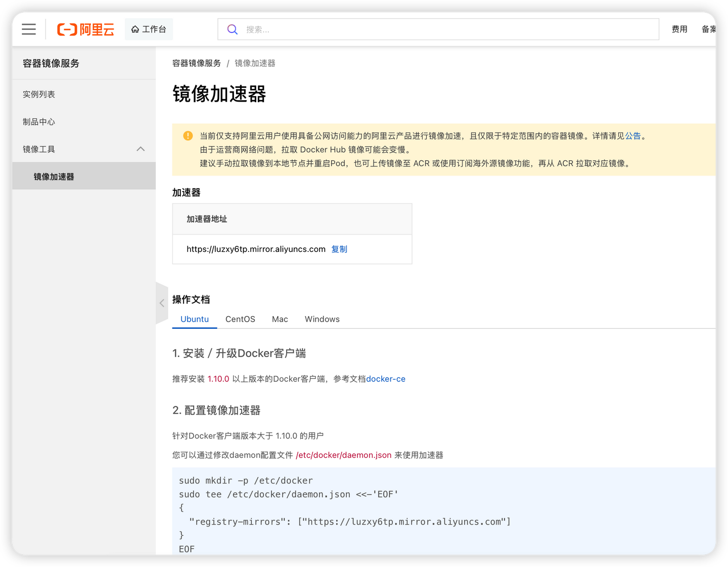Click the 操作文档 section heading
Viewport: 728px width, 567px height.
tap(191, 299)
